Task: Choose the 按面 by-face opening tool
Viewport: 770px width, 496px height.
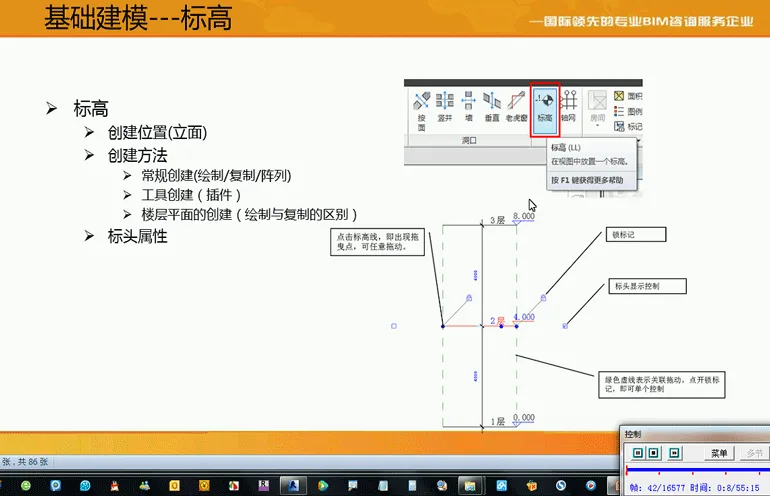Action: 421,111
